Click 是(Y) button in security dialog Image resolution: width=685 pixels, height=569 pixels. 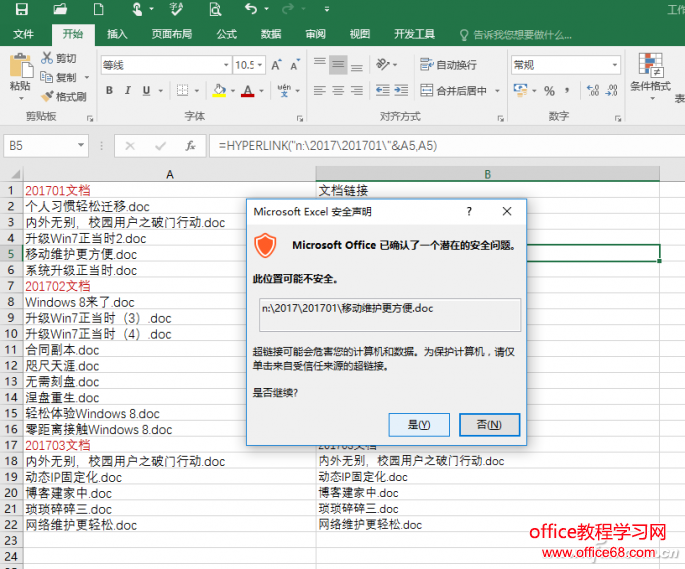tap(419, 424)
